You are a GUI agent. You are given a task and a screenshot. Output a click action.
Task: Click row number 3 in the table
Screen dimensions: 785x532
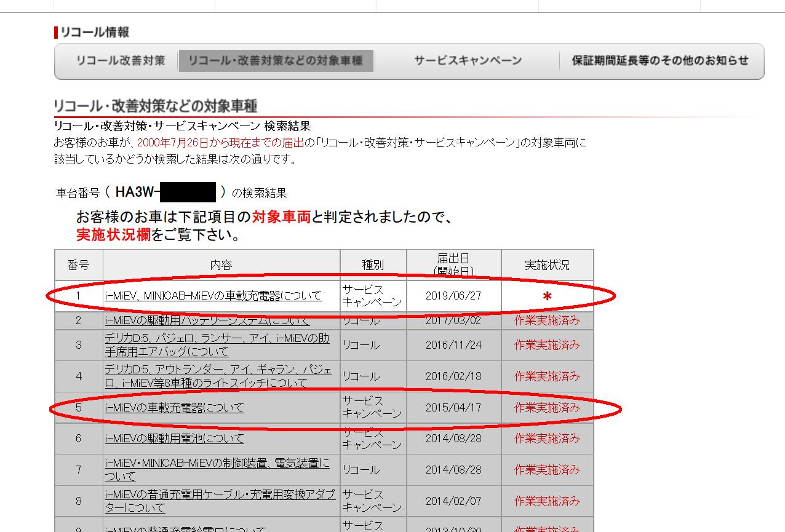(x=78, y=345)
